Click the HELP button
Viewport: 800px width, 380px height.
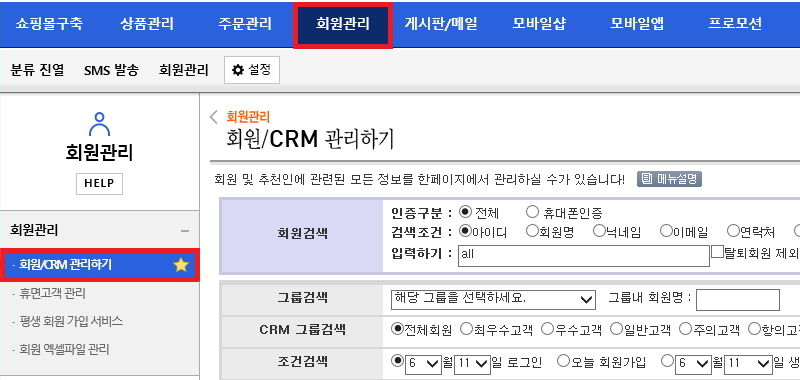(x=99, y=184)
